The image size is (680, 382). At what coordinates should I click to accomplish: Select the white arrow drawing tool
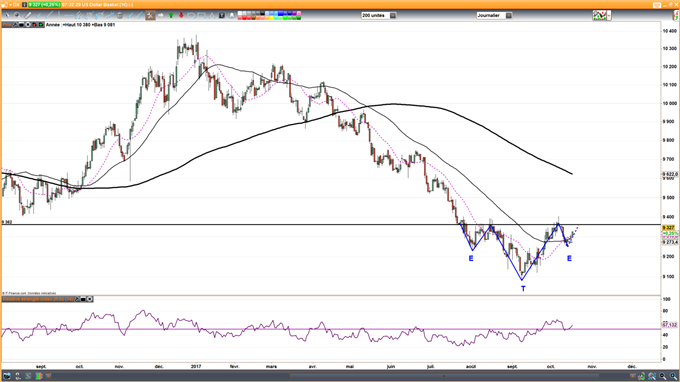point(160,15)
